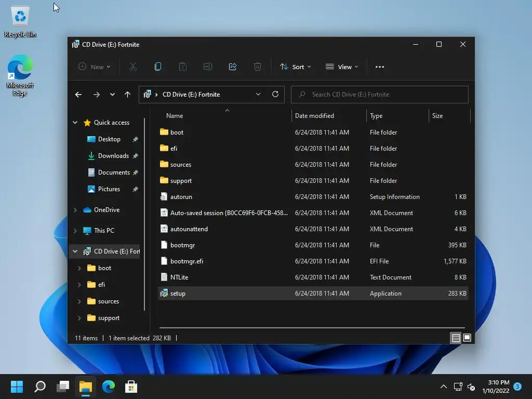Go forward with the right arrow

pos(96,95)
